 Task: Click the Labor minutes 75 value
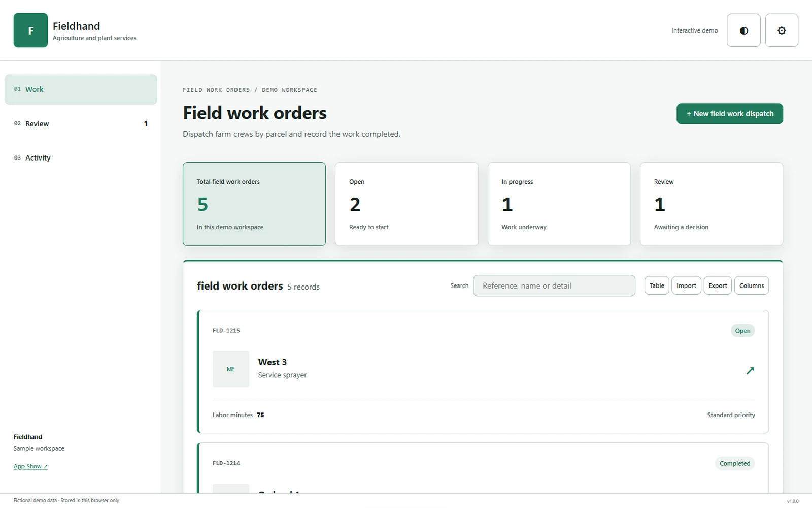[x=260, y=415]
